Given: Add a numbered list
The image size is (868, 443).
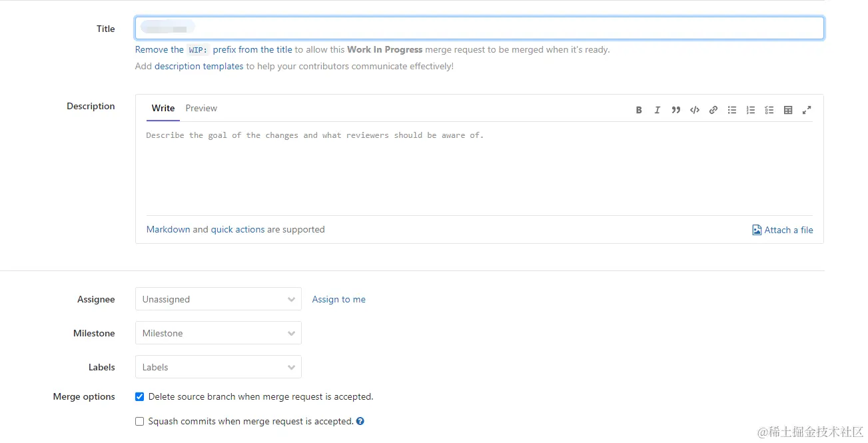Looking at the screenshot, I should 750,110.
